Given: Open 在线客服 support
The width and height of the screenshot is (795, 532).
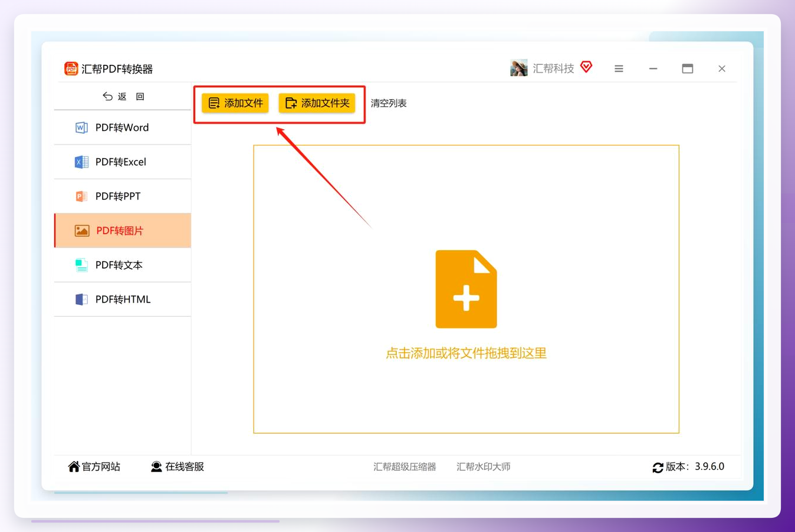Looking at the screenshot, I should 178,467.
